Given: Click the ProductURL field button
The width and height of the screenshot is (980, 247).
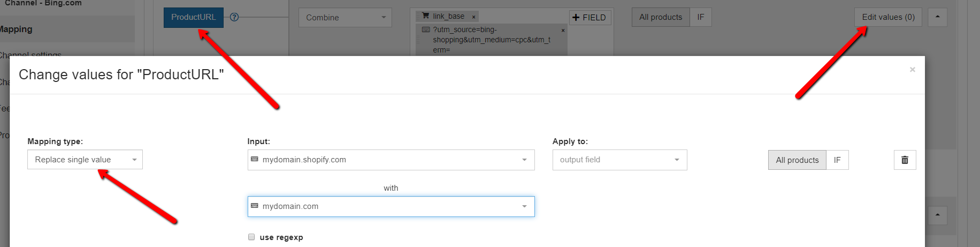Looking at the screenshot, I should [x=193, y=17].
